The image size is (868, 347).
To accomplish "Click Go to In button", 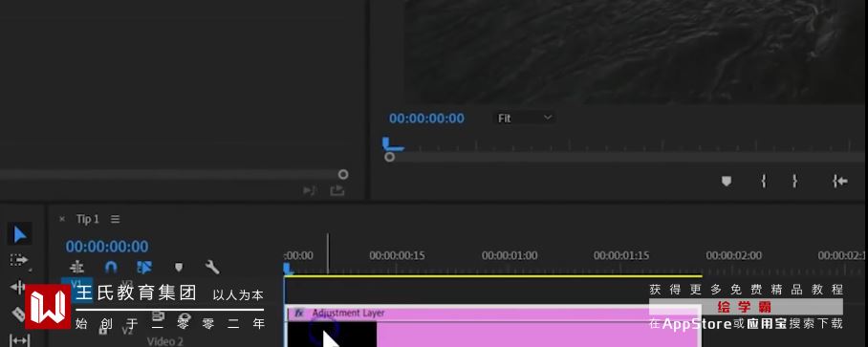I will (839, 181).
